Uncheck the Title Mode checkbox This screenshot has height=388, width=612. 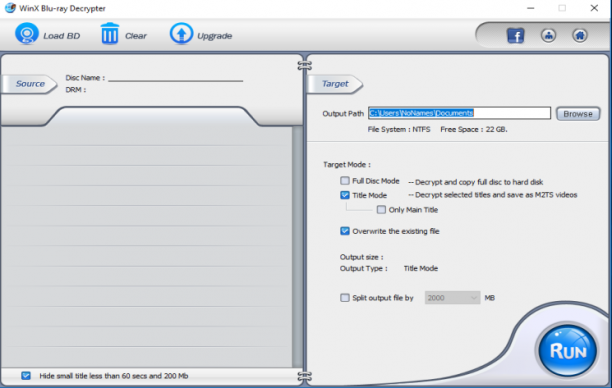point(345,195)
